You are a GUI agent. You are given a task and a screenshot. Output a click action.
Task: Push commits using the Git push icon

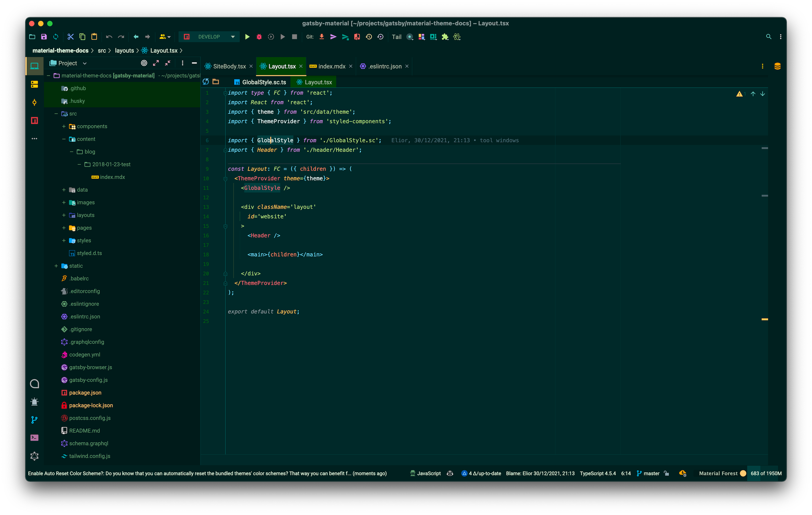coord(333,37)
